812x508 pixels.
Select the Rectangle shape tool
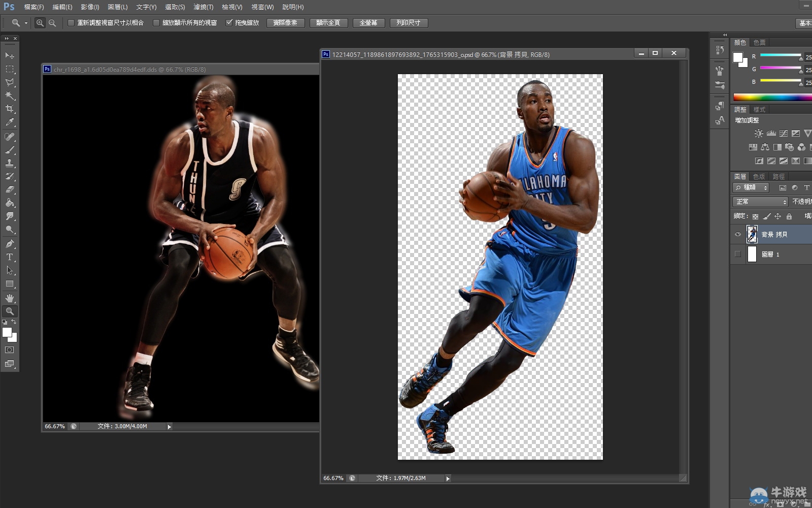click(x=10, y=283)
